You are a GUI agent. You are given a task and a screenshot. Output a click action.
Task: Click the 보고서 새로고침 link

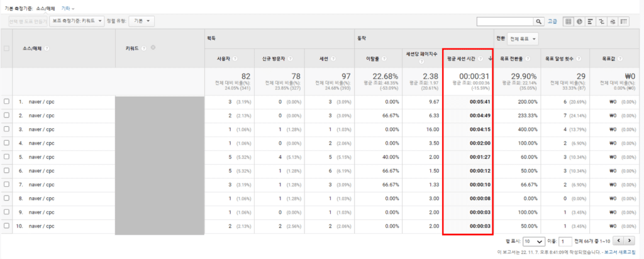click(621, 252)
